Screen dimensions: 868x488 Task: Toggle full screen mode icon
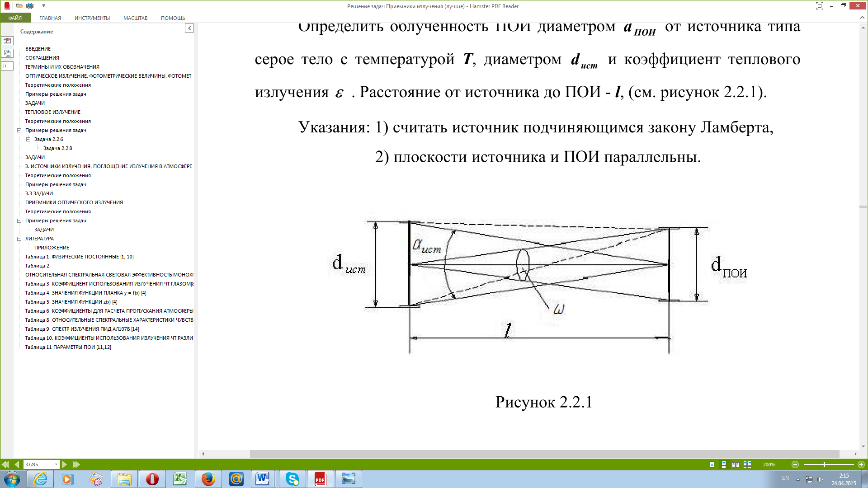[x=819, y=6]
